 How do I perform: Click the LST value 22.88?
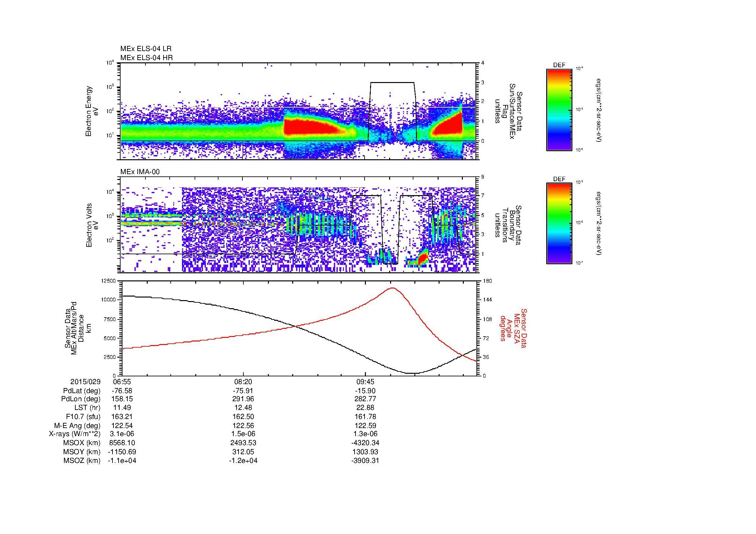click(365, 408)
